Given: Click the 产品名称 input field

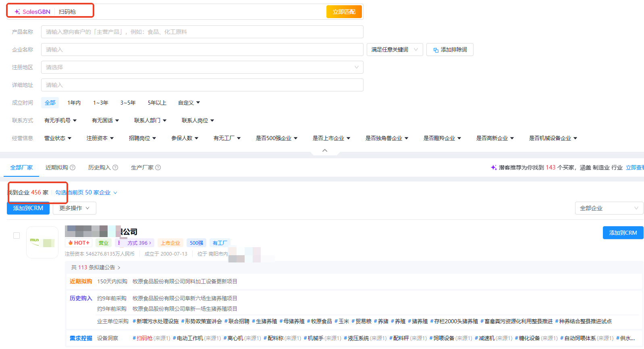Looking at the screenshot, I should point(202,32).
